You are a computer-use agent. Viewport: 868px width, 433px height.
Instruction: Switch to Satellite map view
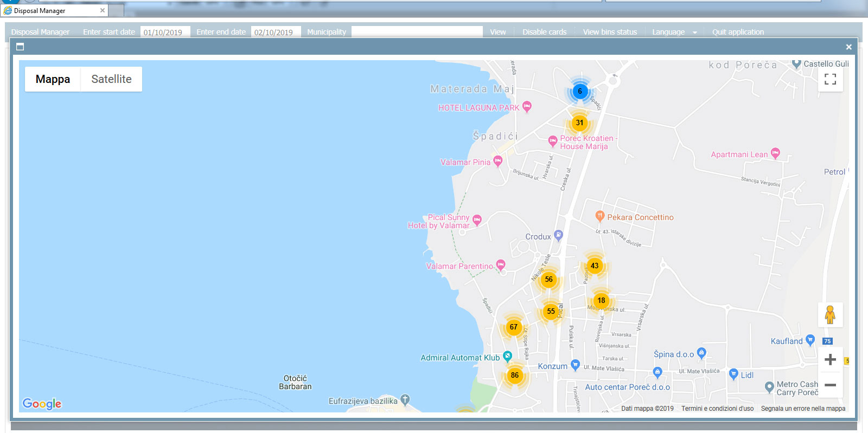coord(111,79)
